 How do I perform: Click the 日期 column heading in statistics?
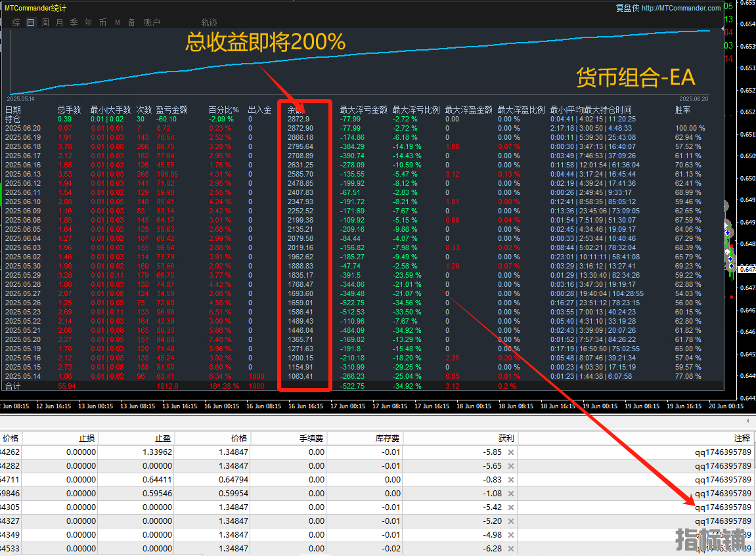point(13,110)
